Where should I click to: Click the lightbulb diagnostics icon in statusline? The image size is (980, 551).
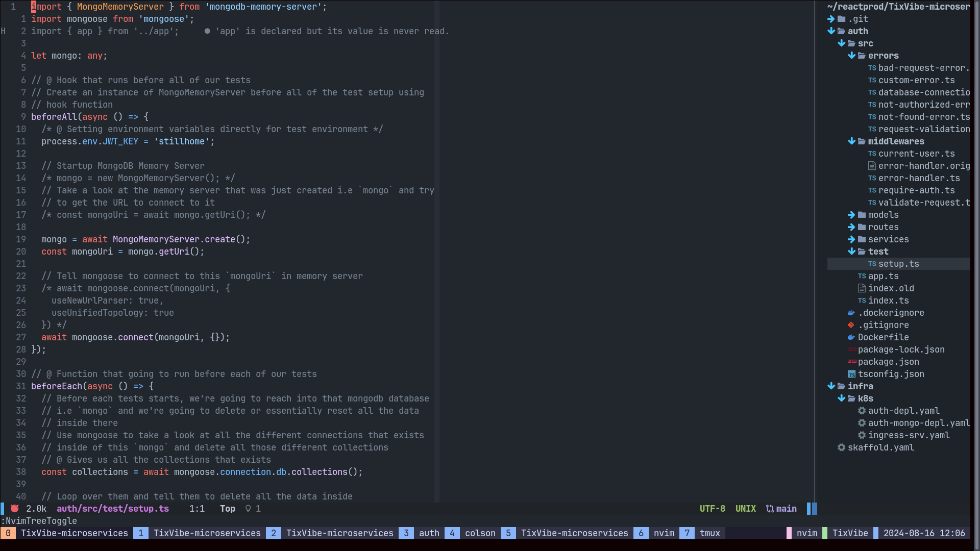tap(248, 509)
